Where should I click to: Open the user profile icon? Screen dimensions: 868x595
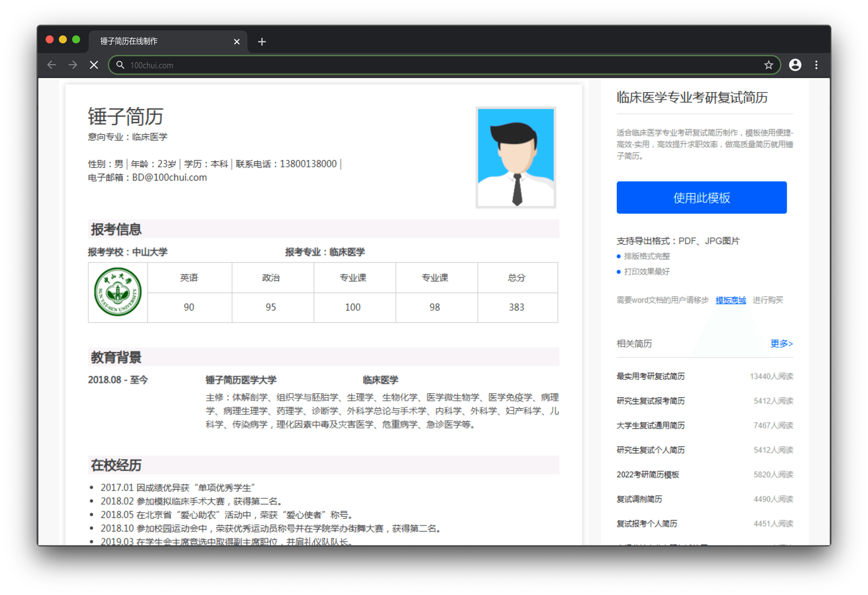795,65
